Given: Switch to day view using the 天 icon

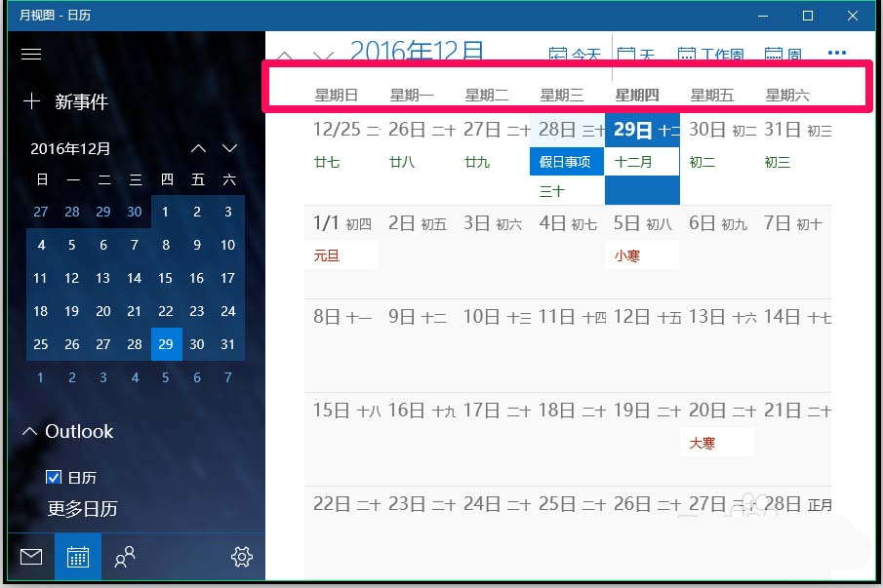Looking at the screenshot, I should (636, 55).
